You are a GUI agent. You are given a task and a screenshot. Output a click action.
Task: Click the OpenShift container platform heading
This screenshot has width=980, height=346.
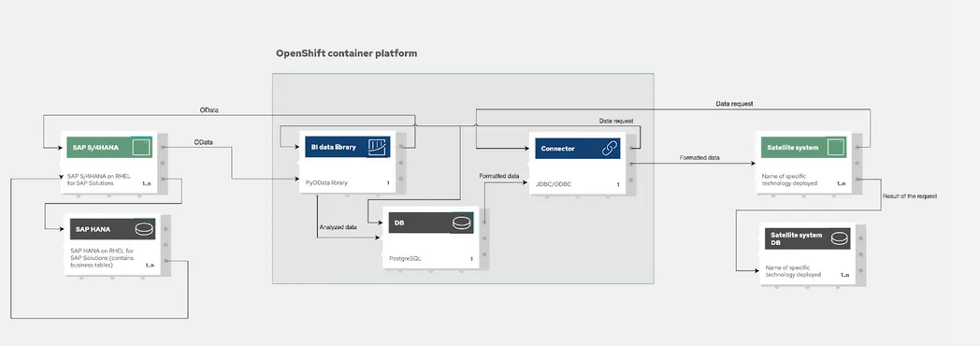point(346,53)
